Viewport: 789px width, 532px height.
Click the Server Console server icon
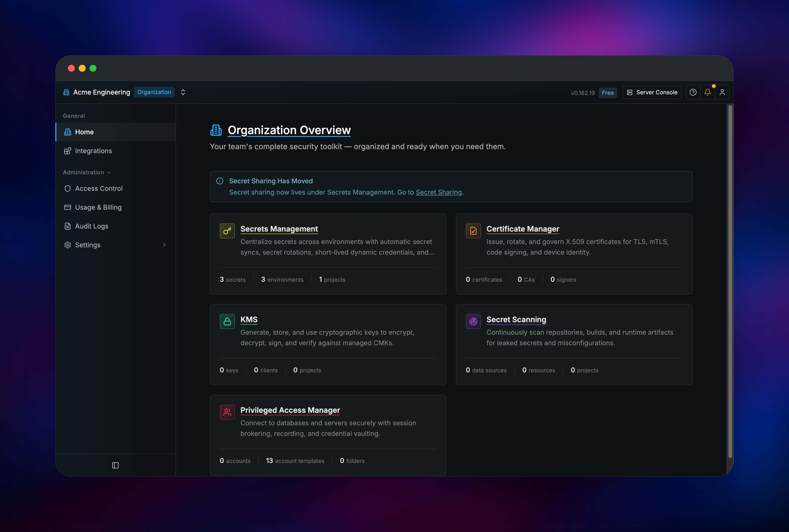click(630, 92)
